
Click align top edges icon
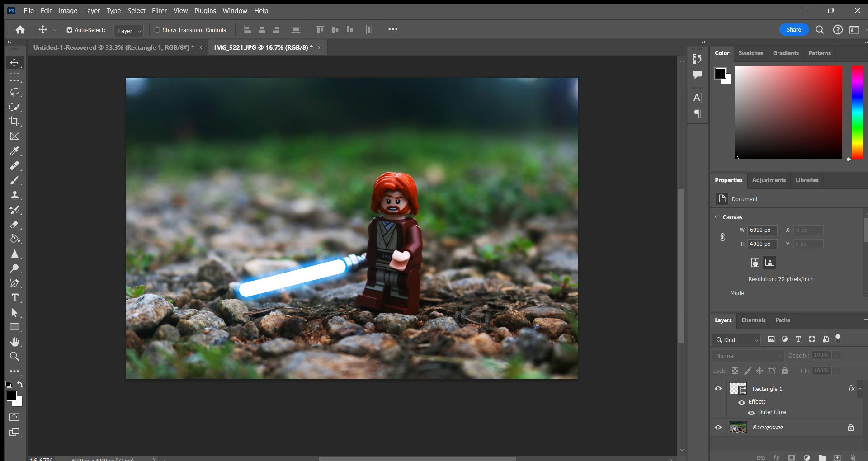(x=320, y=30)
